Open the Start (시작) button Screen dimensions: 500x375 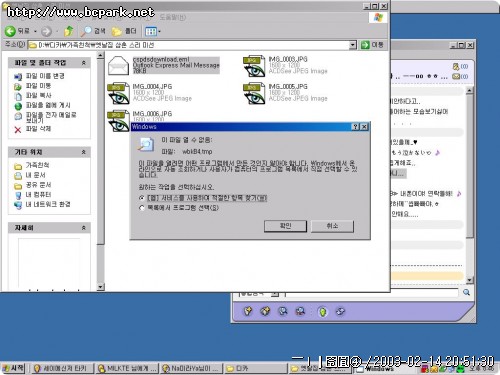click(13, 368)
